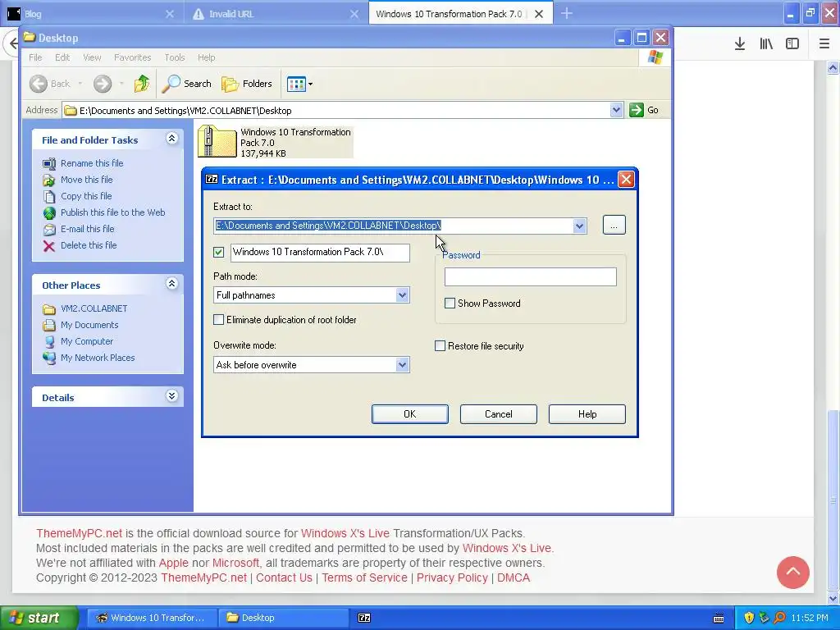Open the Path mode dropdown
The width and height of the screenshot is (840, 630).
402,295
